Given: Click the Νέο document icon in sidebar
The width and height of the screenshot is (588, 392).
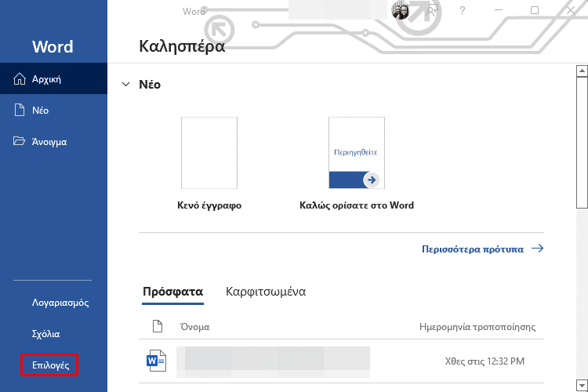Looking at the screenshot, I should tap(20, 111).
